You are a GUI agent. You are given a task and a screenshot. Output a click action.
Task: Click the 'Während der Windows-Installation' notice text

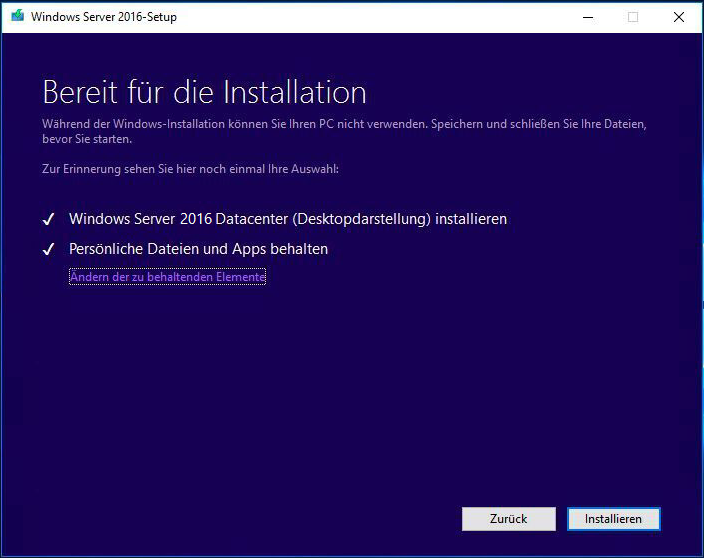(344, 132)
